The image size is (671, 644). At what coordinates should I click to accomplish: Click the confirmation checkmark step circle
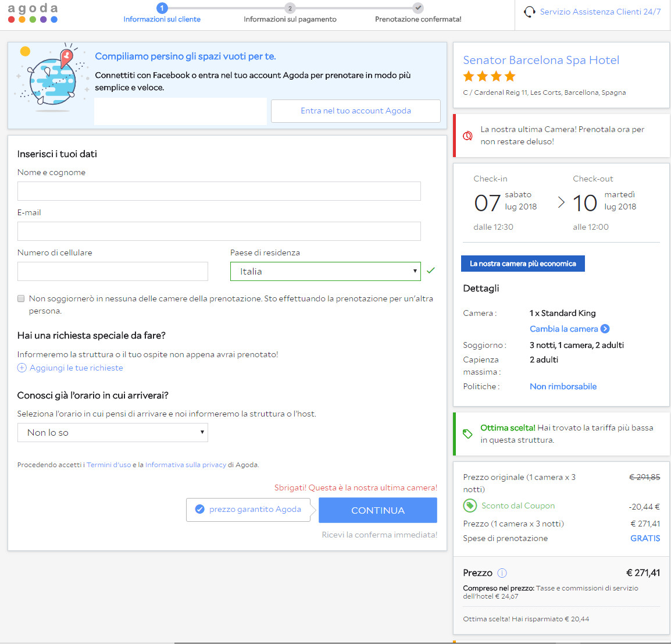pyautogui.click(x=418, y=8)
